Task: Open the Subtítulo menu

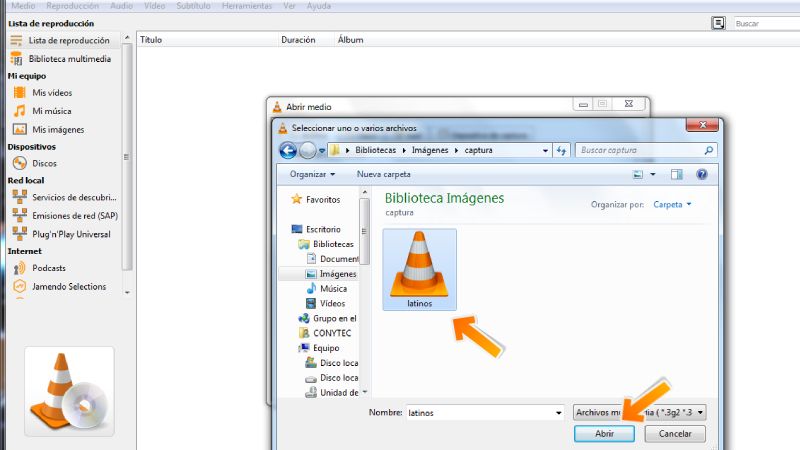Action: pyautogui.click(x=193, y=6)
